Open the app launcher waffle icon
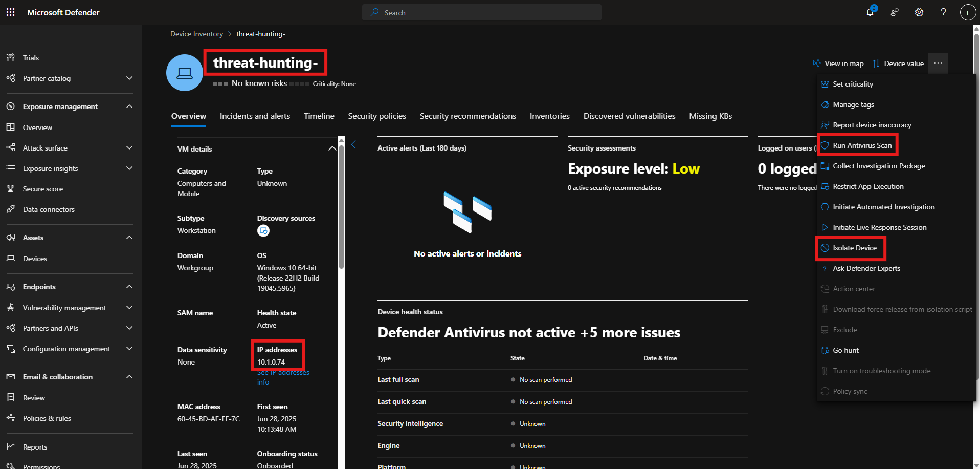This screenshot has width=980, height=469. 10,12
